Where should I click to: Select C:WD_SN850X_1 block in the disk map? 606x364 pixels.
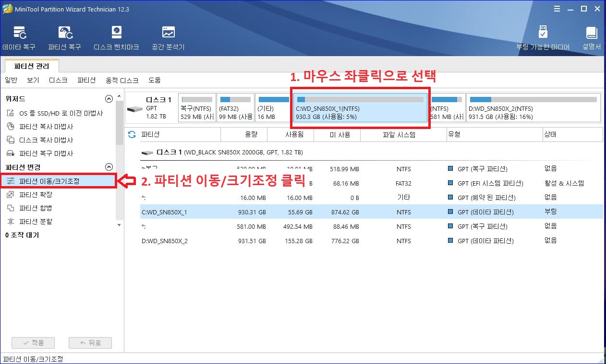click(360, 107)
